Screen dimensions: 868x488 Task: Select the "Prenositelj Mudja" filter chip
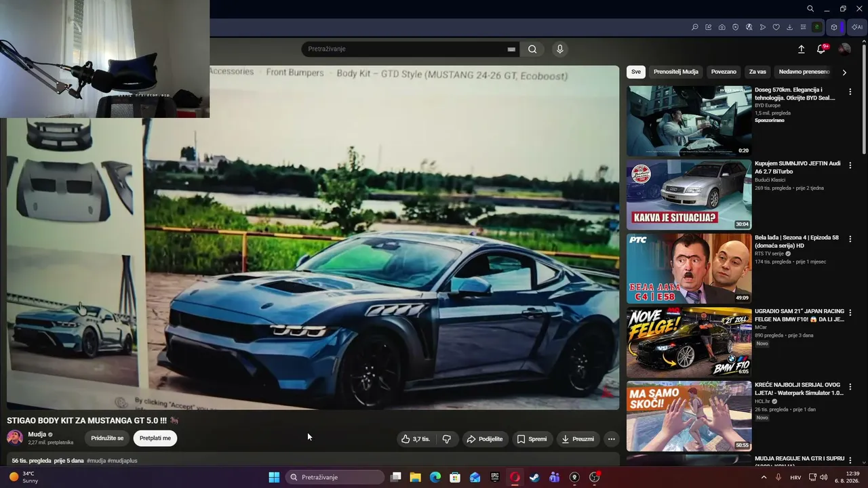[x=675, y=72]
